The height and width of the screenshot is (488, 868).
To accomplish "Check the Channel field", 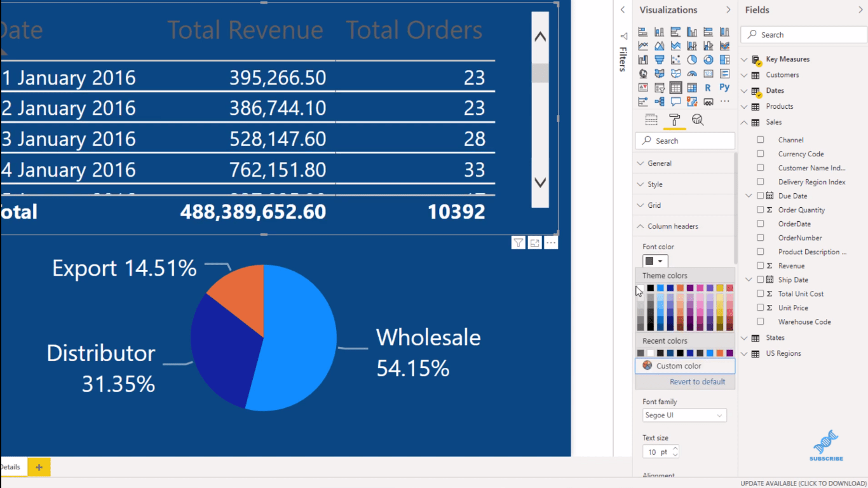I will pyautogui.click(x=760, y=140).
